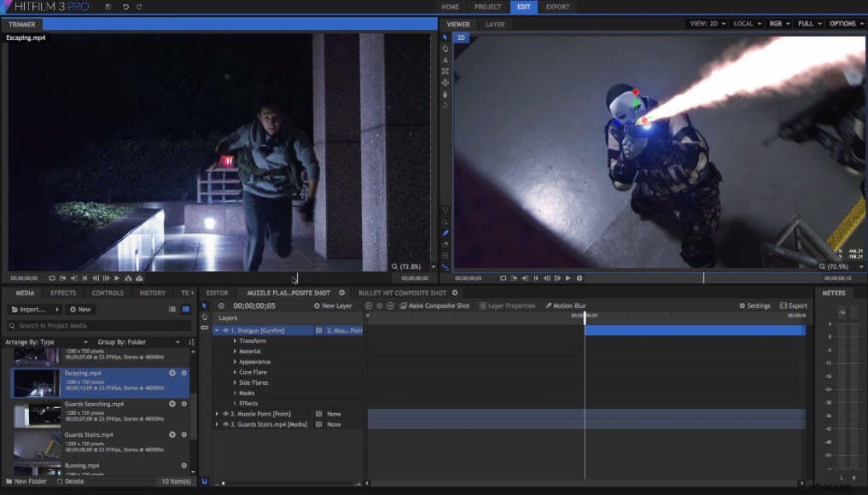This screenshot has height=495, width=868.
Task: Open the EFFECTS panel tab
Action: click(x=61, y=293)
